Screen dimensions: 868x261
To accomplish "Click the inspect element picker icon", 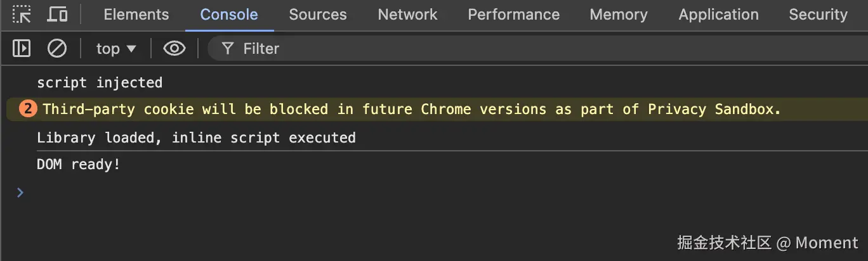I will [22, 15].
